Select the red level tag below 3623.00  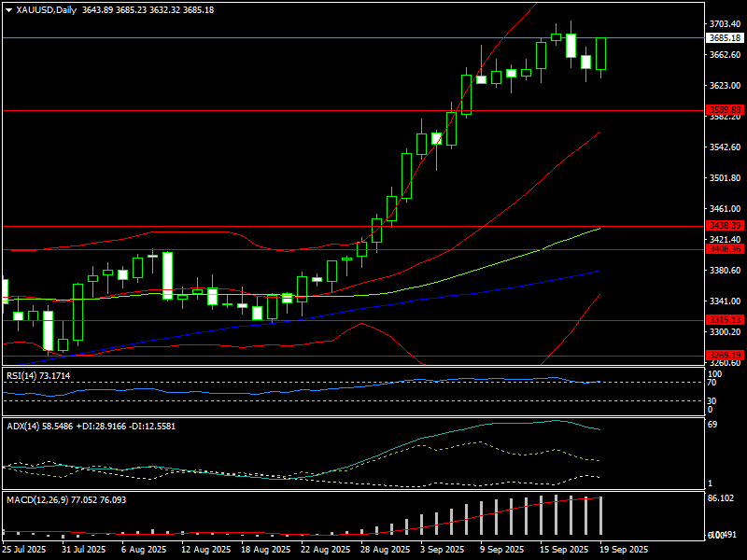[x=724, y=110]
